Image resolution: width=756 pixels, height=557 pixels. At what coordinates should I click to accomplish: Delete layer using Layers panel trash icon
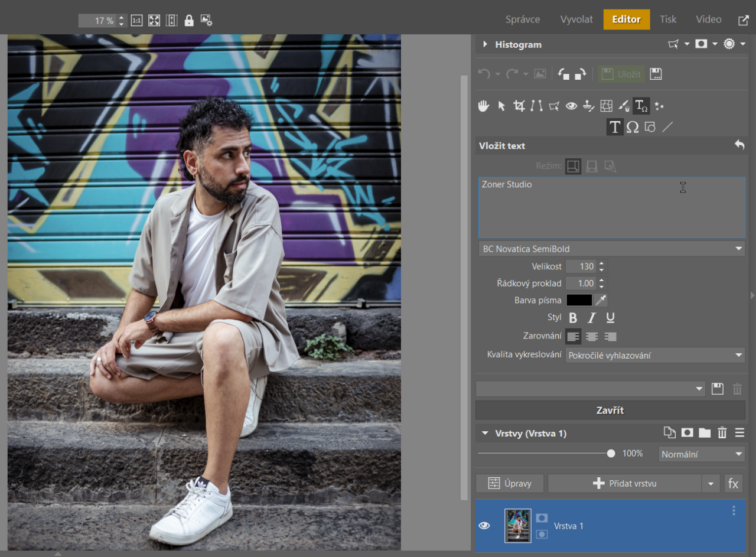pos(722,433)
